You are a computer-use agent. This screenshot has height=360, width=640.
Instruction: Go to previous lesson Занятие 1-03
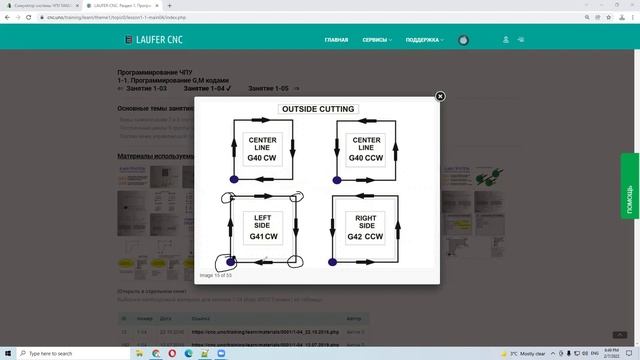pyautogui.click(x=146, y=88)
